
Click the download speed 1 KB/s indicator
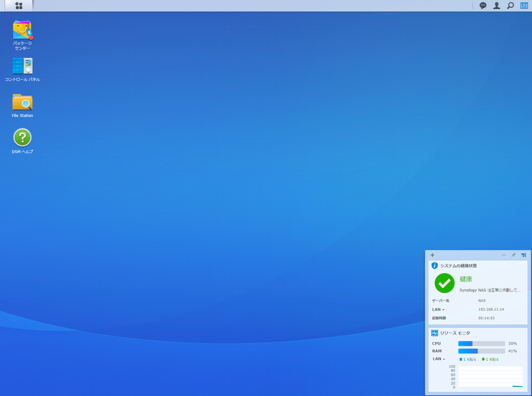pyautogui.click(x=490, y=359)
